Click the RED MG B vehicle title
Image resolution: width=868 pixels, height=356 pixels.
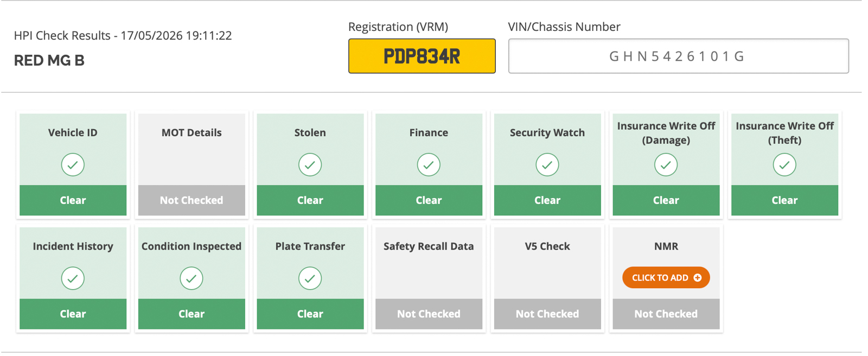49,60
